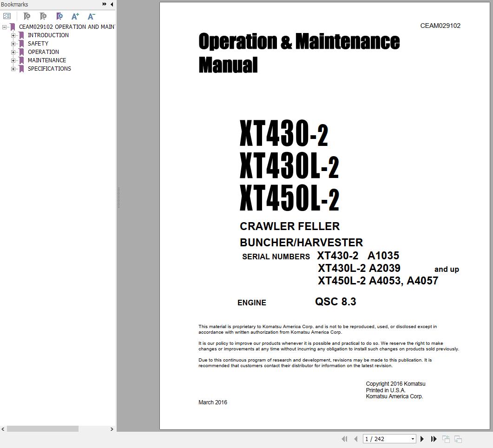493x448 pixels.
Task: Click the 'Due to this continuous program' paragraph
Action: 315,363
